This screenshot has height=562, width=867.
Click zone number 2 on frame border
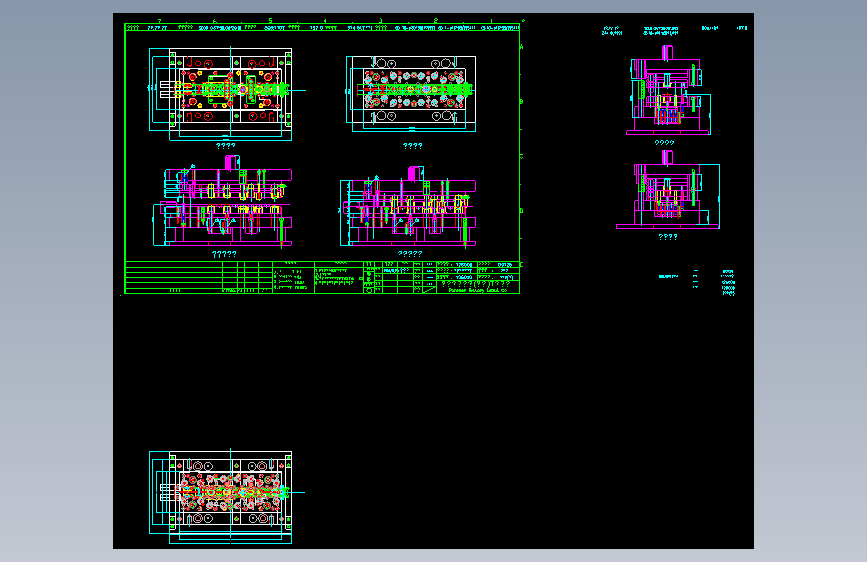point(436,21)
